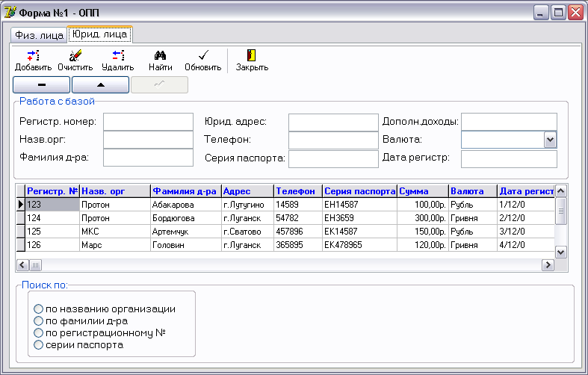
Task: Click the minus navigation button
Action: click(42, 84)
